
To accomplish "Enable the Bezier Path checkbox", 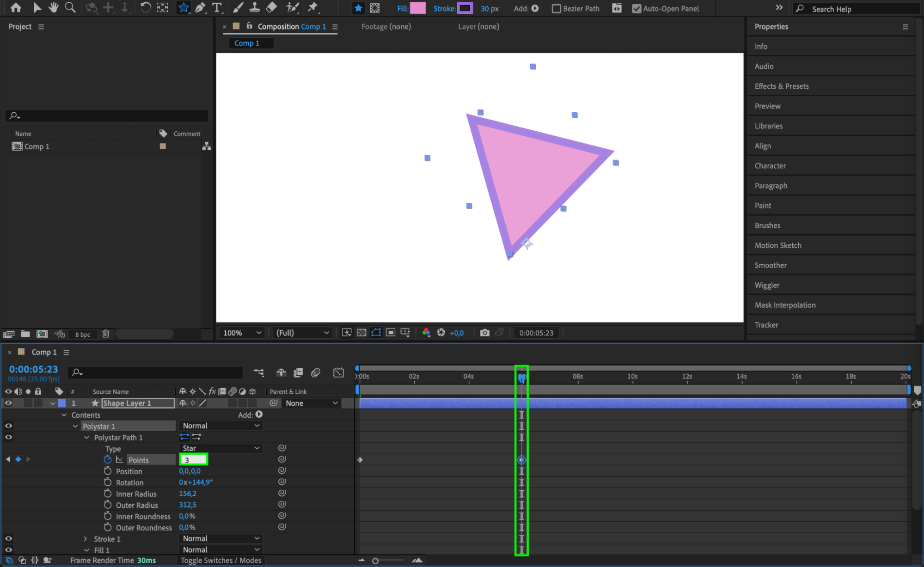I will click(x=557, y=8).
